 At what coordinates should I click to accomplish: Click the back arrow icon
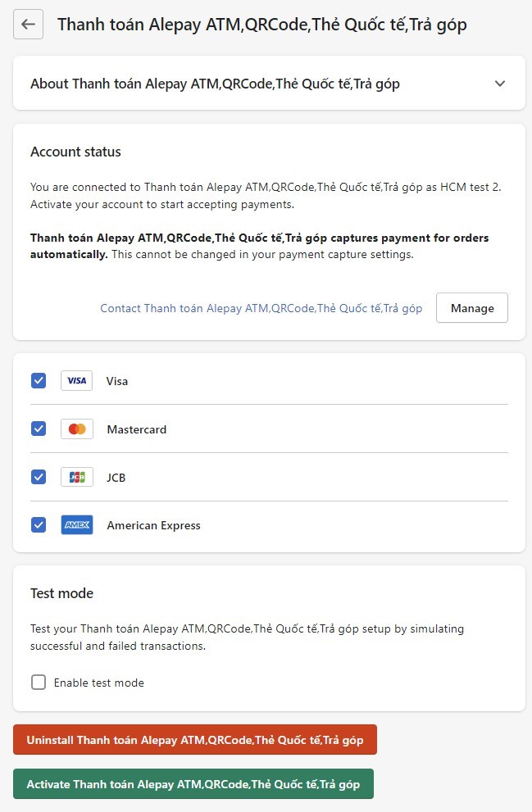pyautogui.click(x=28, y=24)
